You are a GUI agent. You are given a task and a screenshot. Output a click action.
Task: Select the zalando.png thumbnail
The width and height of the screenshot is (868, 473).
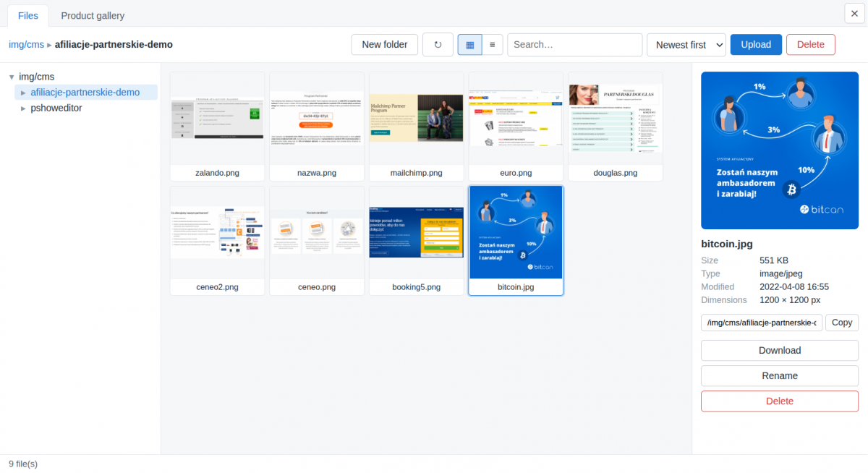[x=217, y=127]
